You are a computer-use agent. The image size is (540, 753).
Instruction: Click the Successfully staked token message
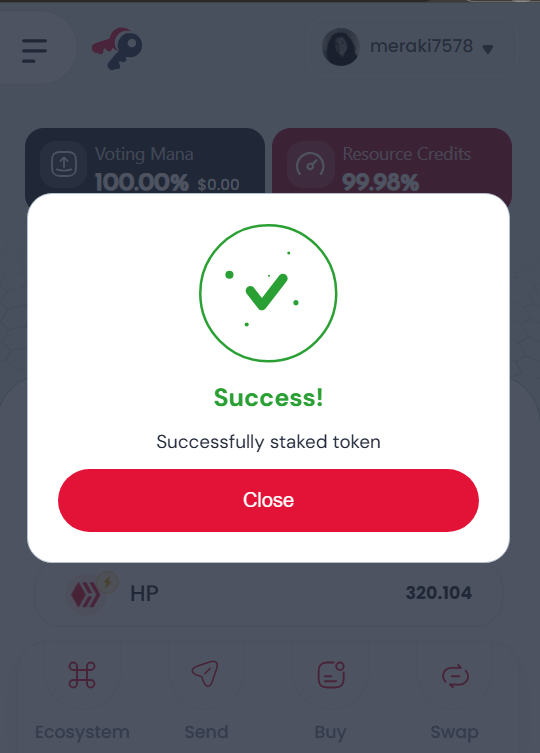pos(269,442)
